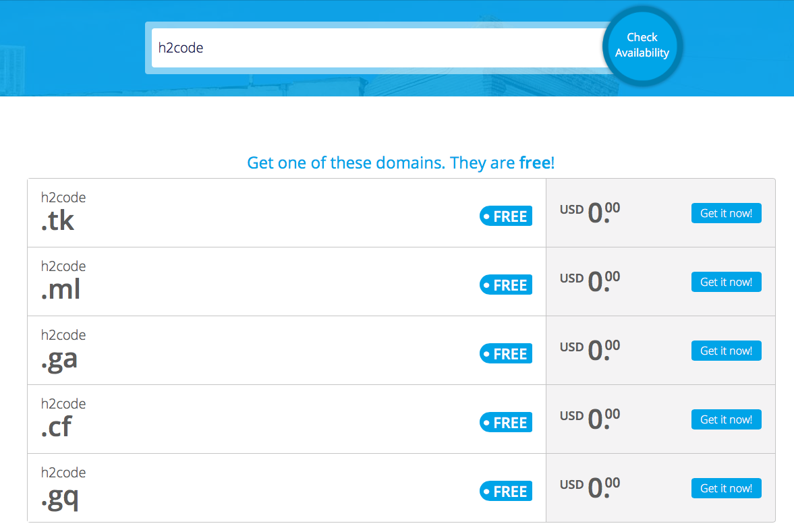This screenshot has width=794, height=532.
Task: Select the h2code .cf domain name
Action: click(x=63, y=419)
